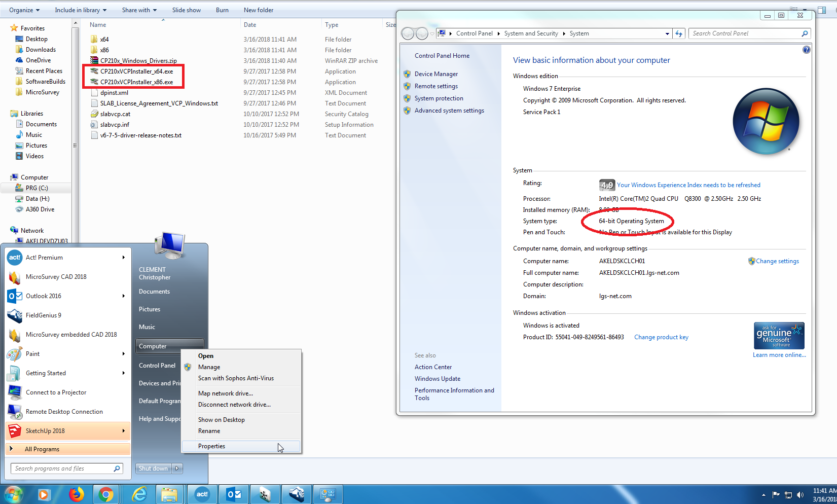Click the SketchUp 2018 Start menu icon
The image size is (837, 504).
tap(15, 431)
